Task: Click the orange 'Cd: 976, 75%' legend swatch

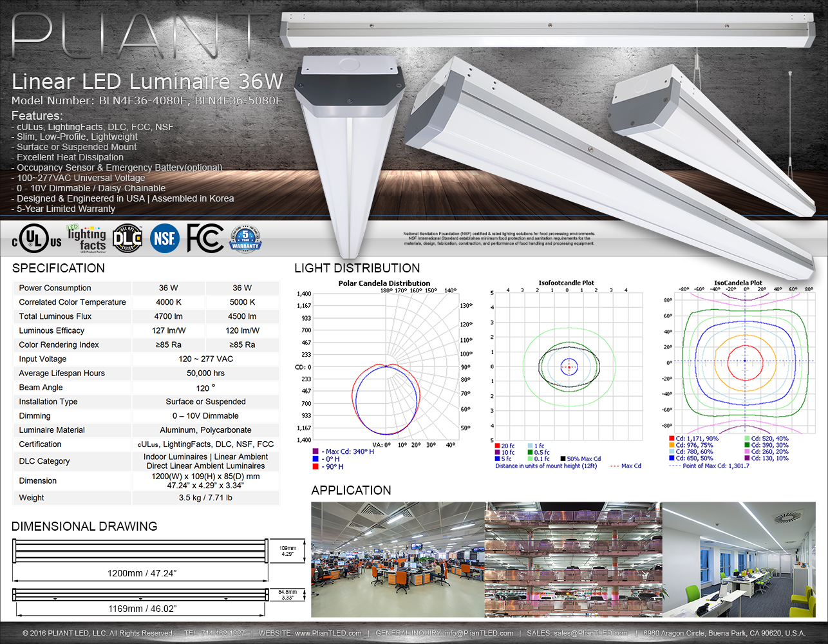Action: coord(672,445)
